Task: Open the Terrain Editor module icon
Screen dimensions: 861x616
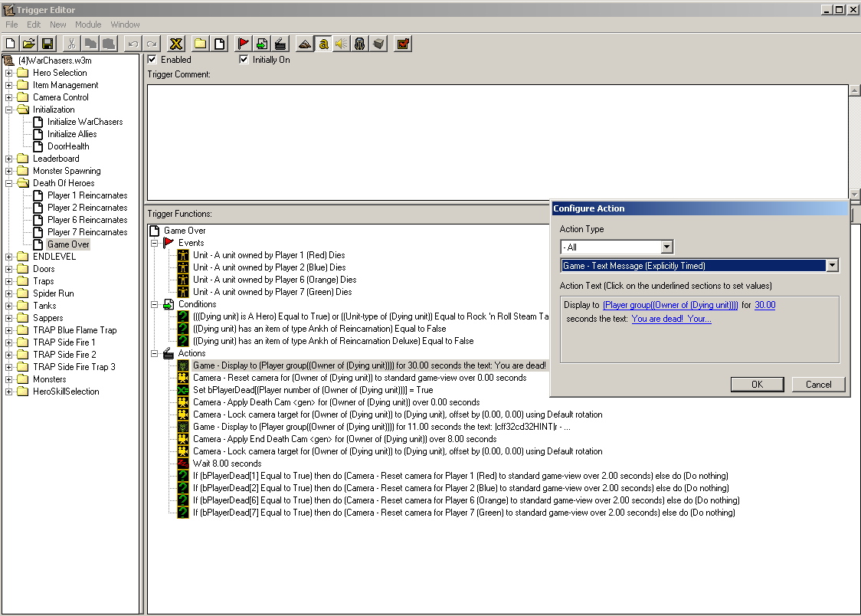Action: [305, 44]
